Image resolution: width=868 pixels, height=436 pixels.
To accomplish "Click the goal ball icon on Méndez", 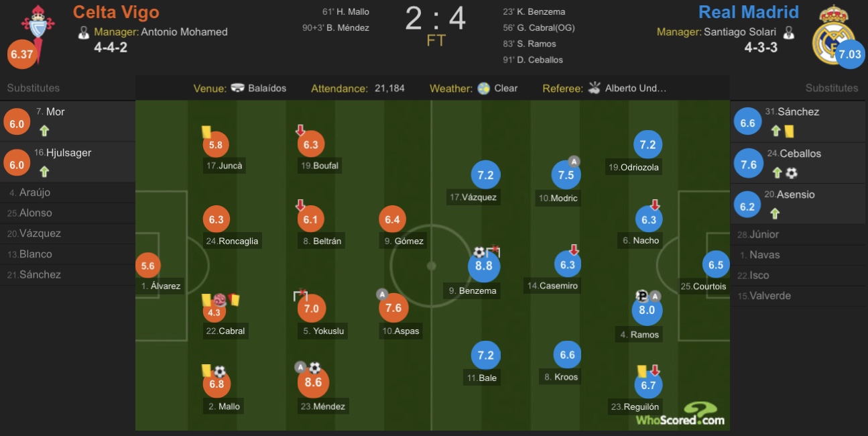I will (x=314, y=368).
